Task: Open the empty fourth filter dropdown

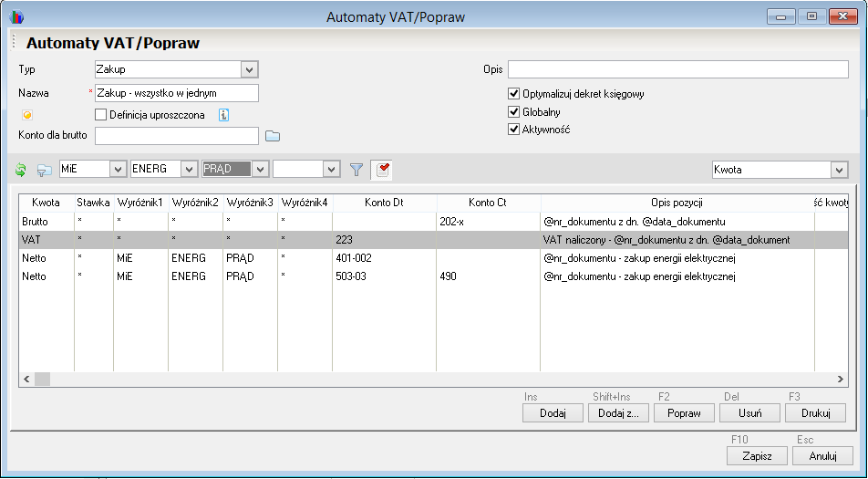Action: coord(331,170)
